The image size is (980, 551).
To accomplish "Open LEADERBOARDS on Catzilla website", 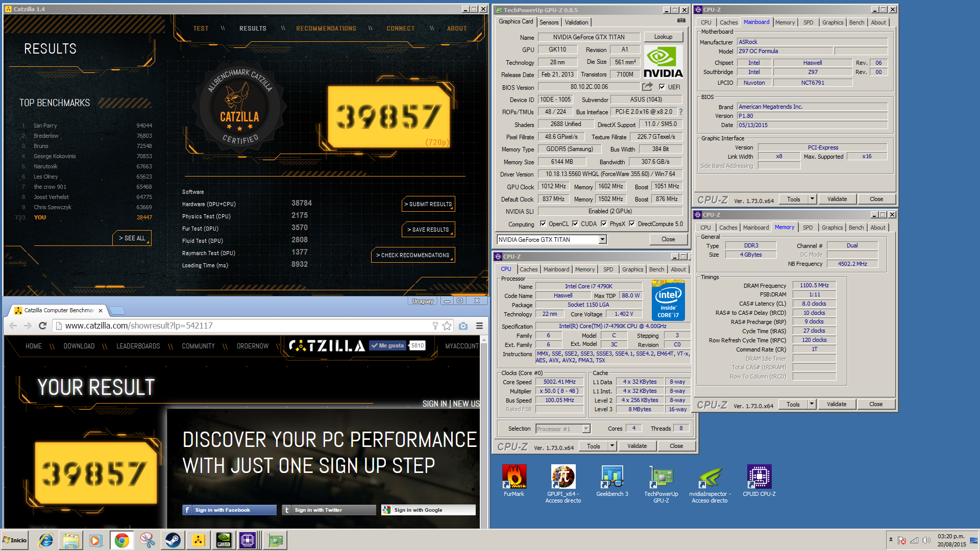I will (x=138, y=346).
